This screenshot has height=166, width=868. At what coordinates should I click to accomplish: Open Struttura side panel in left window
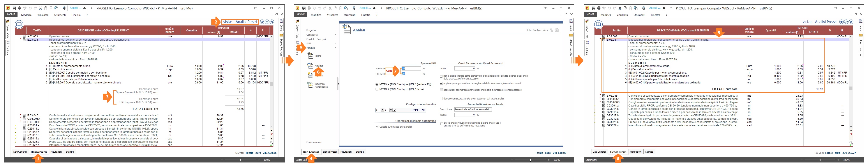click(7, 48)
